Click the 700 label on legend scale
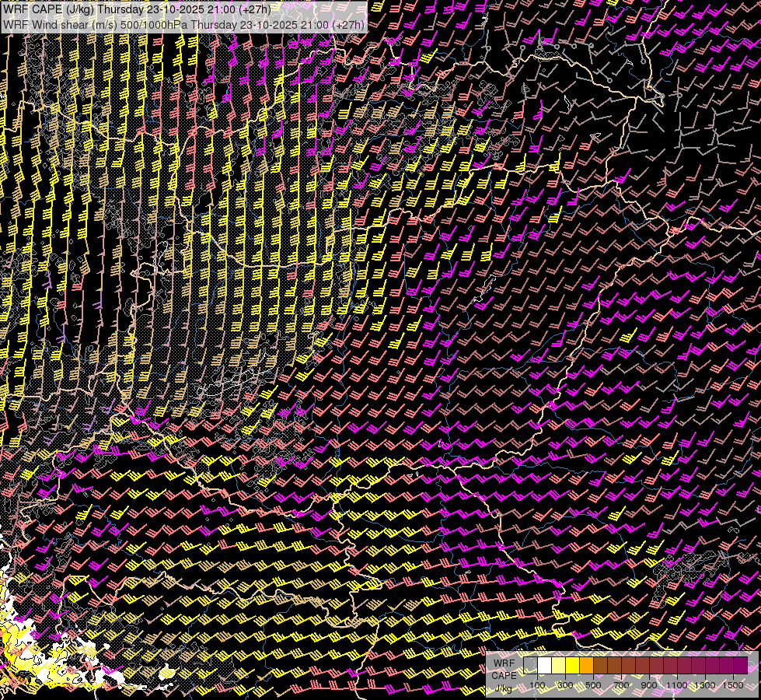 pyautogui.click(x=621, y=684)
